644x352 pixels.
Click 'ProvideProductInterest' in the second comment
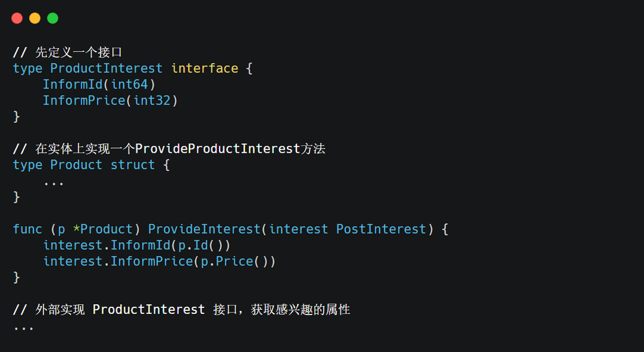tap(218, 149)
